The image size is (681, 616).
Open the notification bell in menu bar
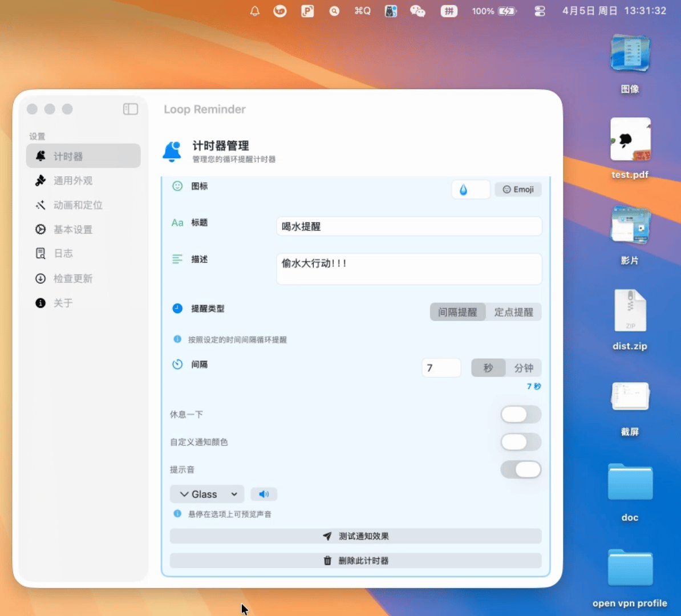tap(255, 11)
